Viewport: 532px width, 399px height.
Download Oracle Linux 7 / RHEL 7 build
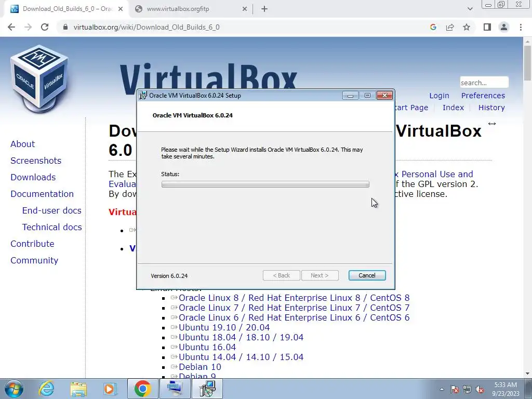tap(294, 308)
